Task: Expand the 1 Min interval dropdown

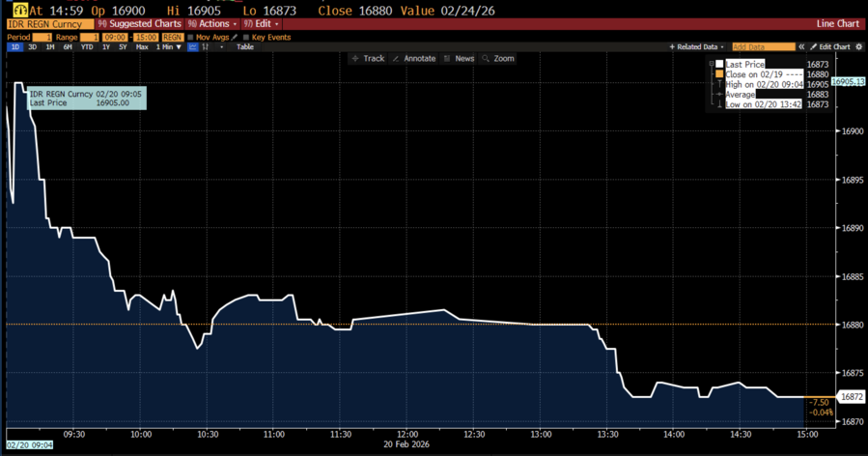Action: tap(169, 46)
